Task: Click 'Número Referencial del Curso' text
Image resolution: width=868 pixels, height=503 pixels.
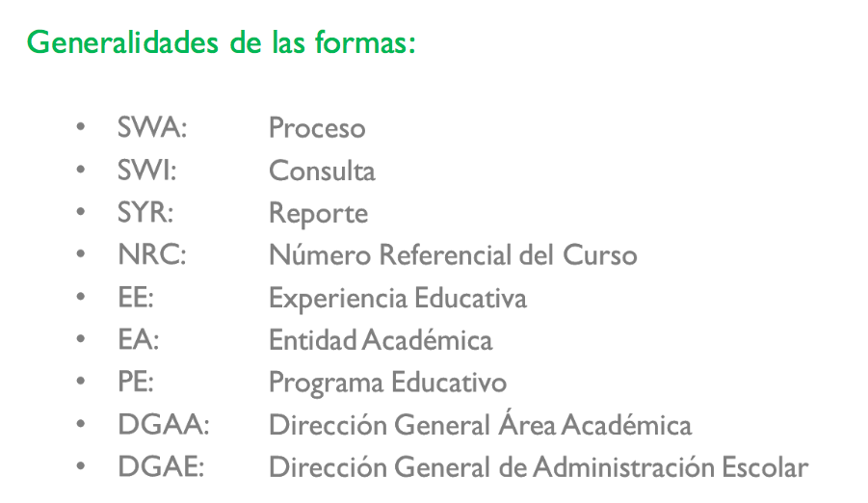Action: pyautogui.click(x=453, y=255)
